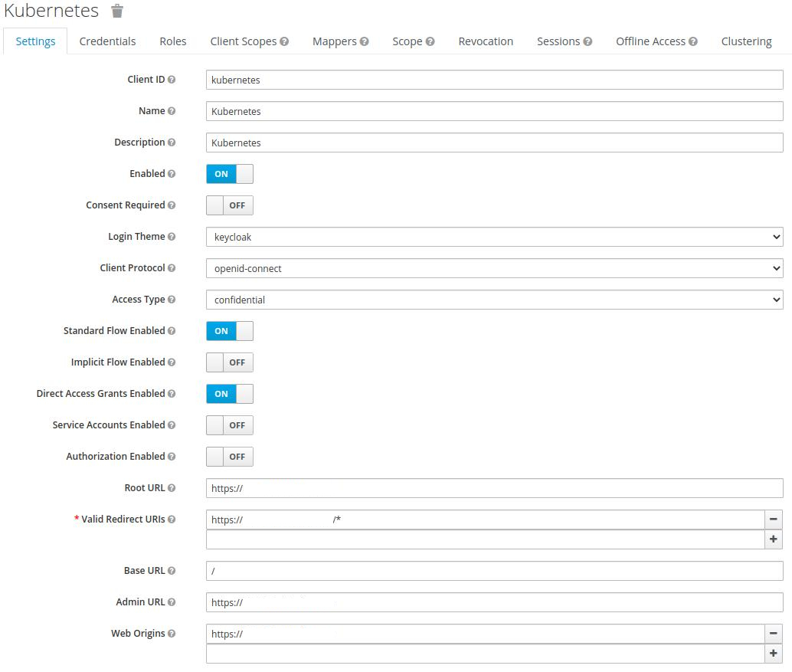
Task: Focus the empty Web Origins field
Action: coord(485,654)
